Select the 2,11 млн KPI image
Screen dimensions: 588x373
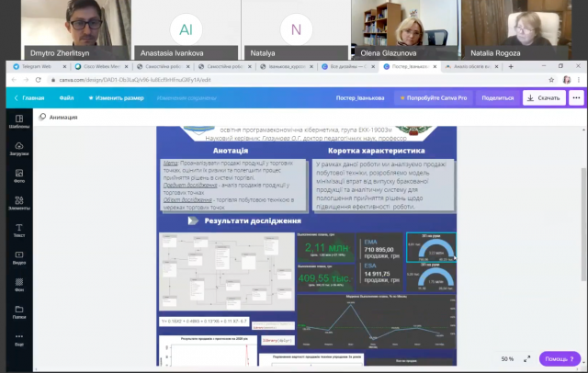pos(325,247)
